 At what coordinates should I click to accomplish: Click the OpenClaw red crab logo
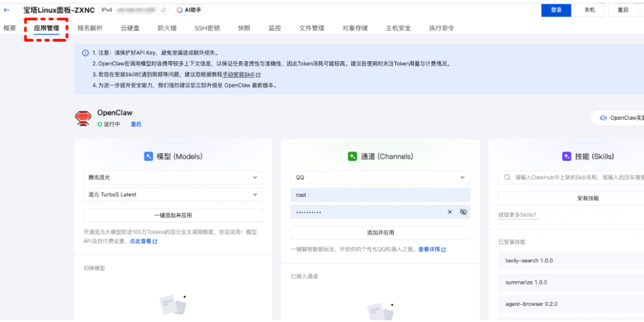tap(83, 118)
